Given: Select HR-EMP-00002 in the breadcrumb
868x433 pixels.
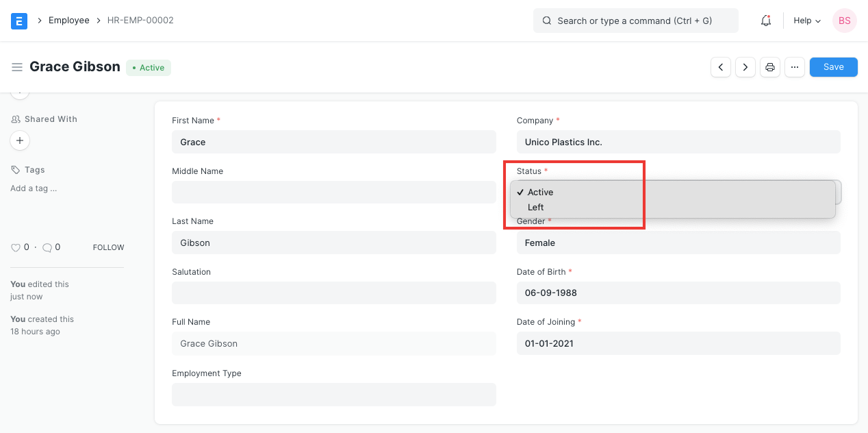Looking at the screenshot, I should [139, 21].
